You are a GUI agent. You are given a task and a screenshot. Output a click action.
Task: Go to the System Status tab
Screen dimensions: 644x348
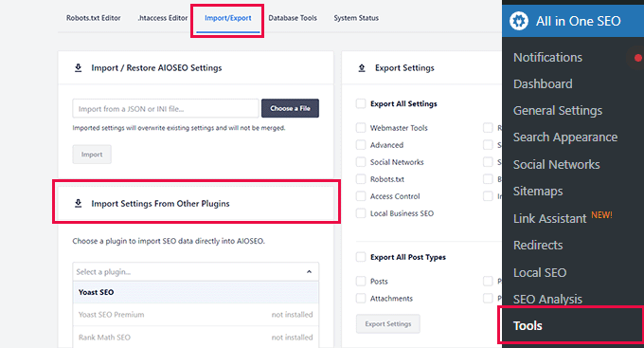[356, 18]
